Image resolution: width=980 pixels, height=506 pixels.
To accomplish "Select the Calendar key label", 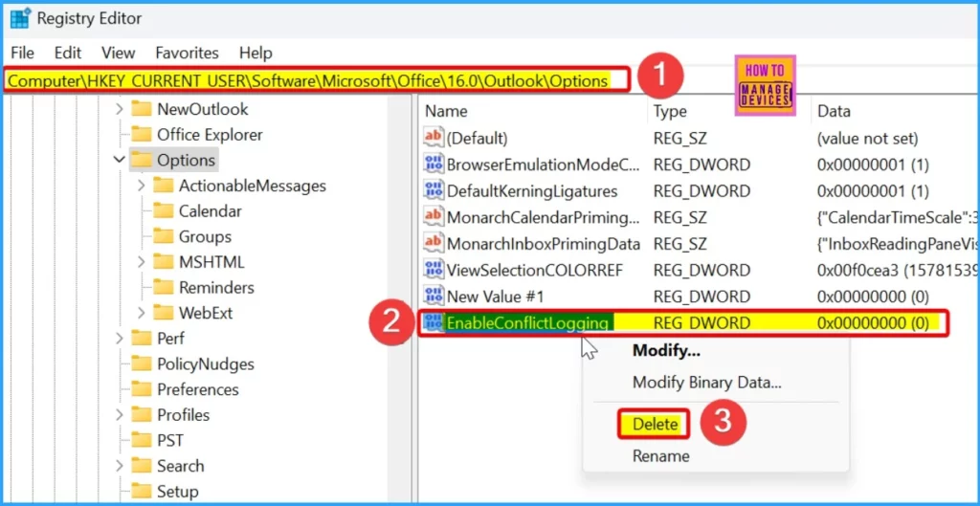I will [210, 211].
